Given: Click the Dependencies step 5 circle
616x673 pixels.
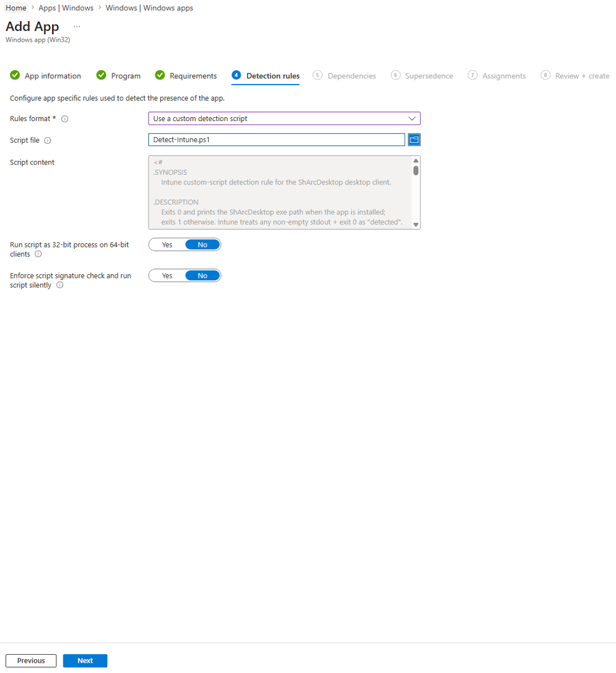Looking at the screenshot, I should coord(318,75).
